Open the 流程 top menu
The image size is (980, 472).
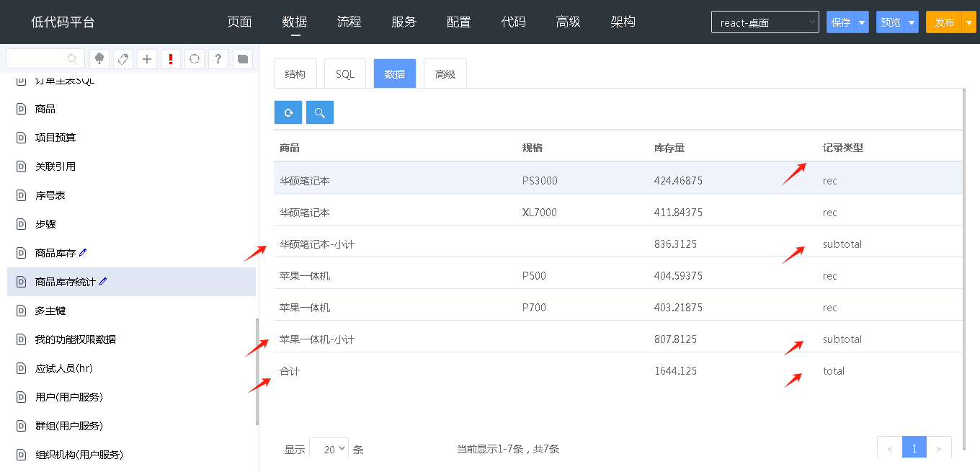click(x=349, y=22)
